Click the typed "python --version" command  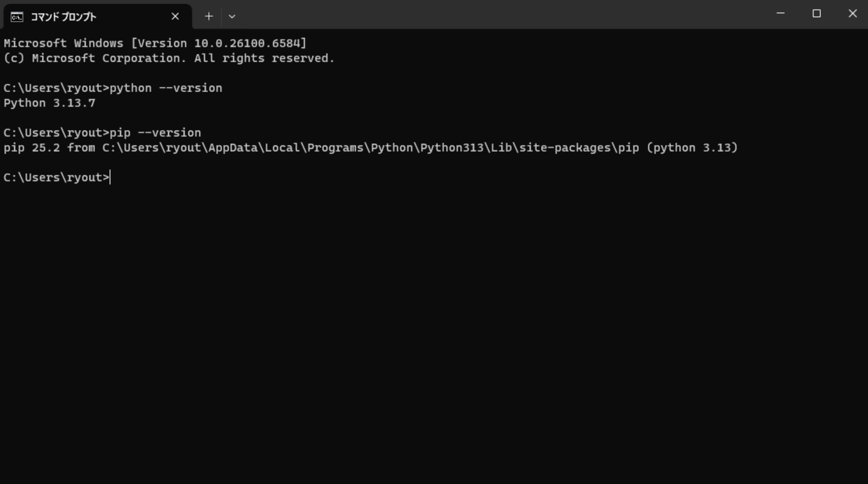pyautogui.click(x=166, y=88)
